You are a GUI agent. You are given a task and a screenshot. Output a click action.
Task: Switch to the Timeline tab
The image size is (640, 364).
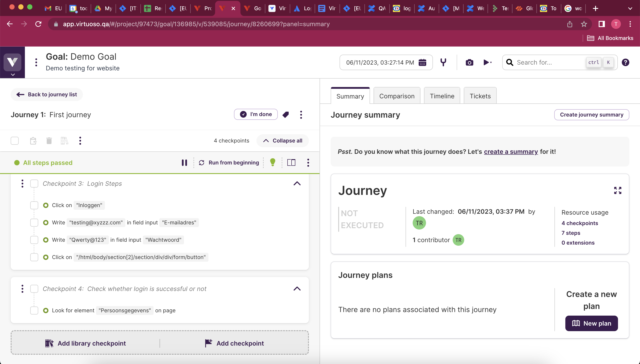pyautogui.click(x=442, y=96)
